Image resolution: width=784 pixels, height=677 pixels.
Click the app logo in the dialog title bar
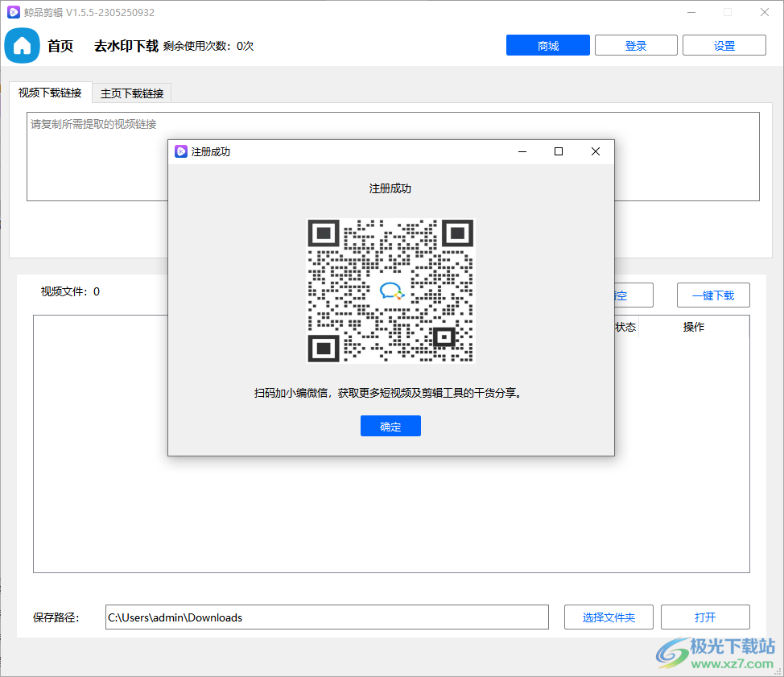click(x=180, y=151)
